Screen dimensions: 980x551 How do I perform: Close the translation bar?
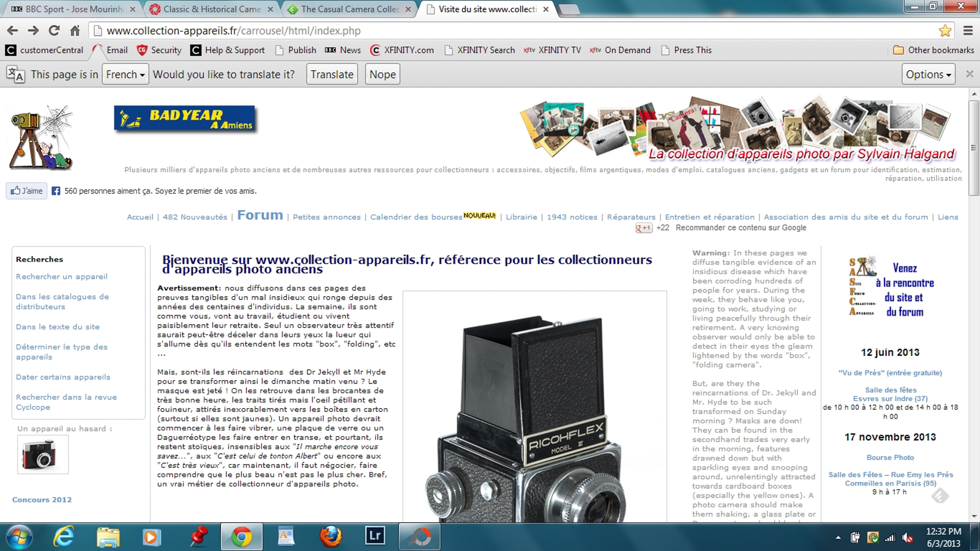tap(970, 74)
